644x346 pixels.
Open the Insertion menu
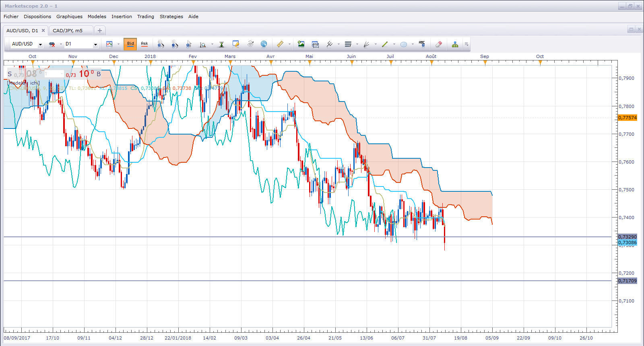[x=122, y=17]
